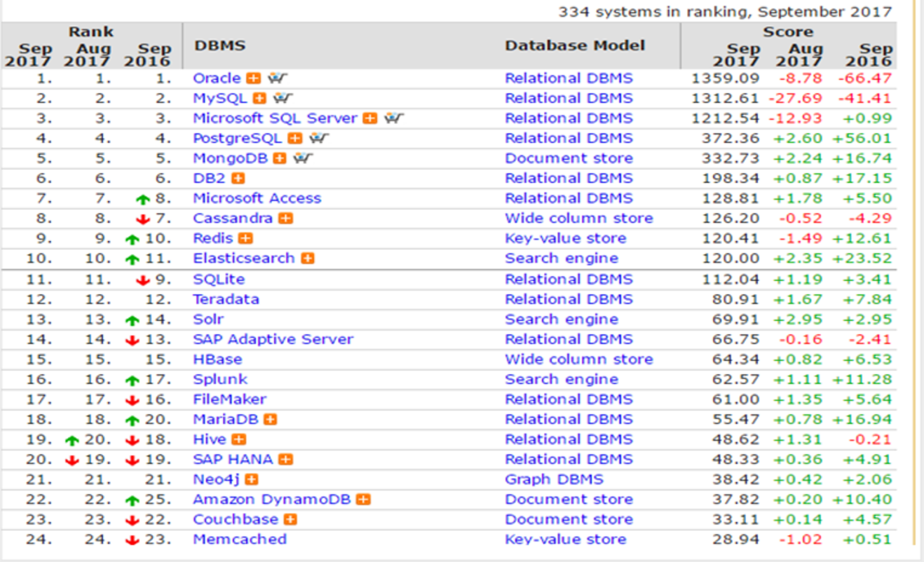Click the orange plus icon next to MongoDB

tap(280, 158)
